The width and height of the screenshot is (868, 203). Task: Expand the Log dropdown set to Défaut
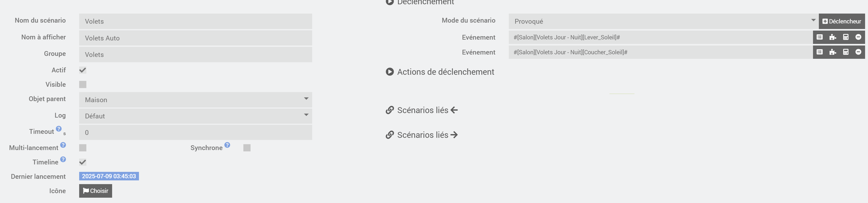click(x=196, y=116)
